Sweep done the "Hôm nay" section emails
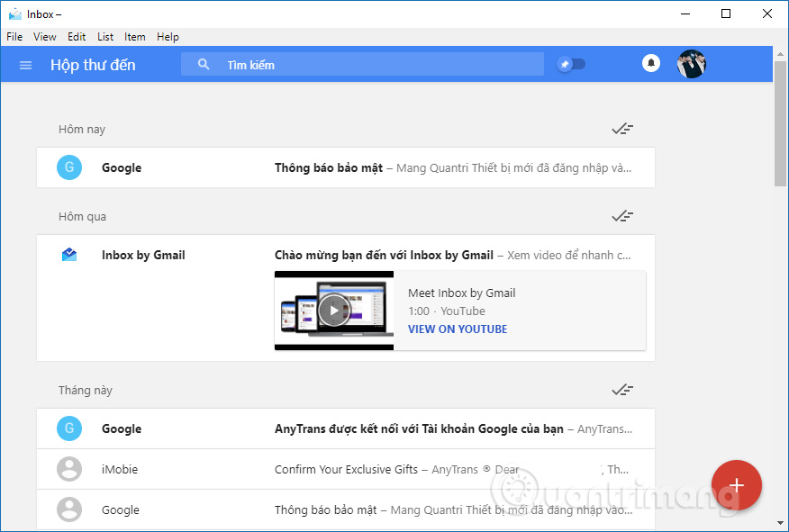This screenshot has width=789, height=532. 622,129
